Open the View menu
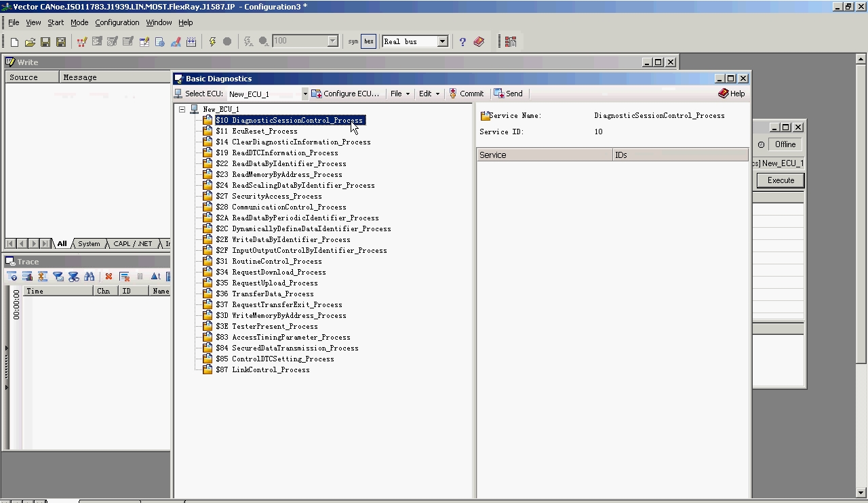 (33, 22)
